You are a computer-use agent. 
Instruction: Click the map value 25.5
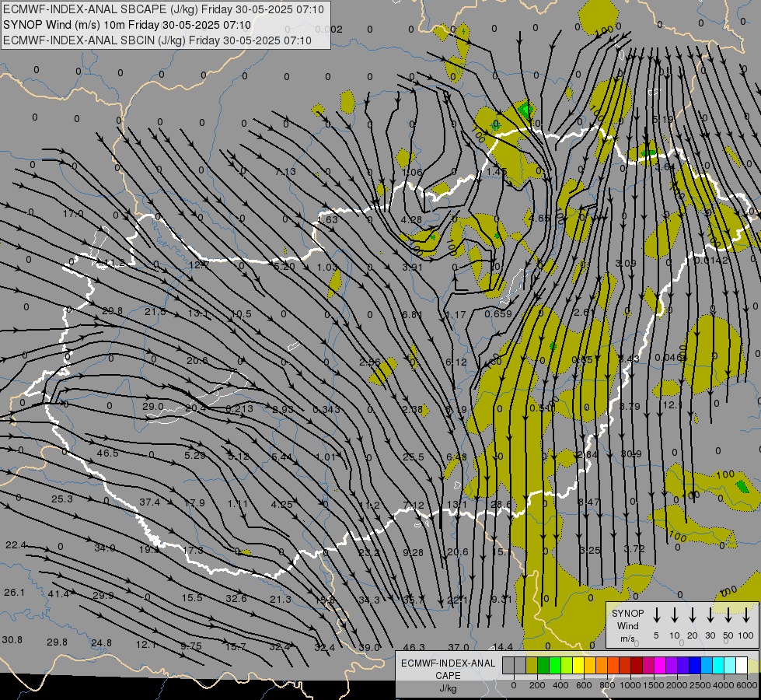[x=414, y=457]
